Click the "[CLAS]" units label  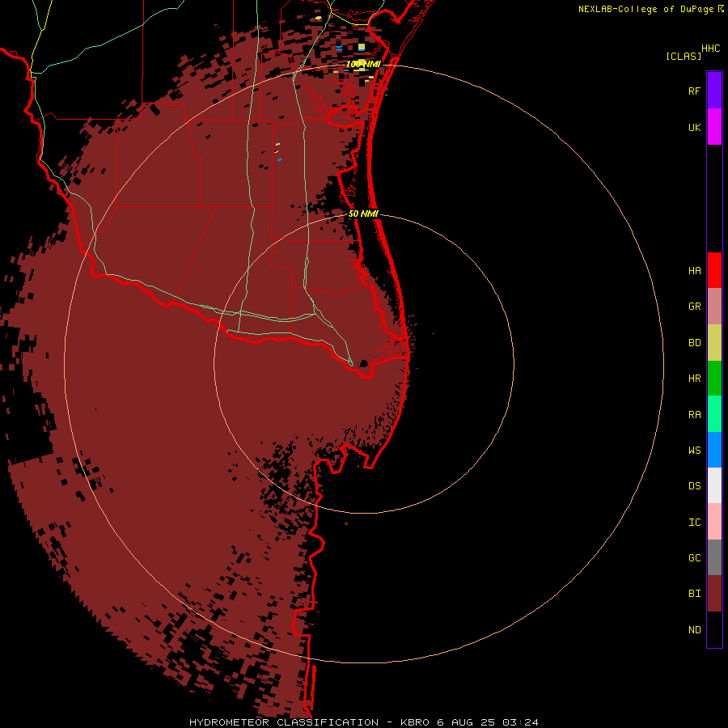tap(684, 57)
